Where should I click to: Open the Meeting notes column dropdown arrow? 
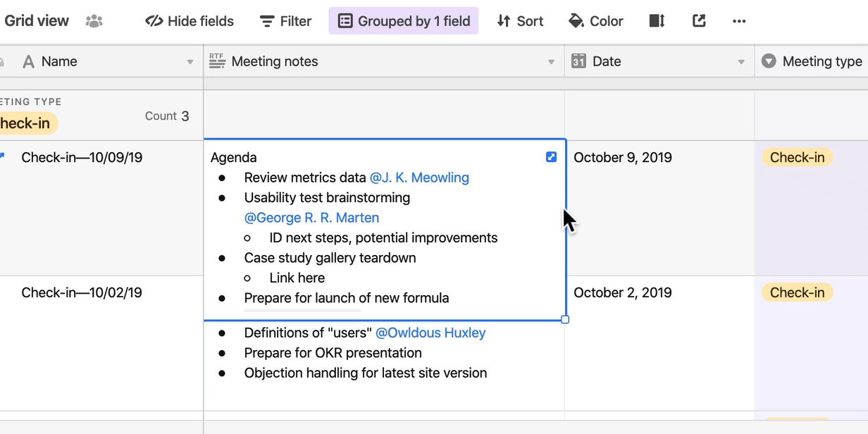(551, 62)
